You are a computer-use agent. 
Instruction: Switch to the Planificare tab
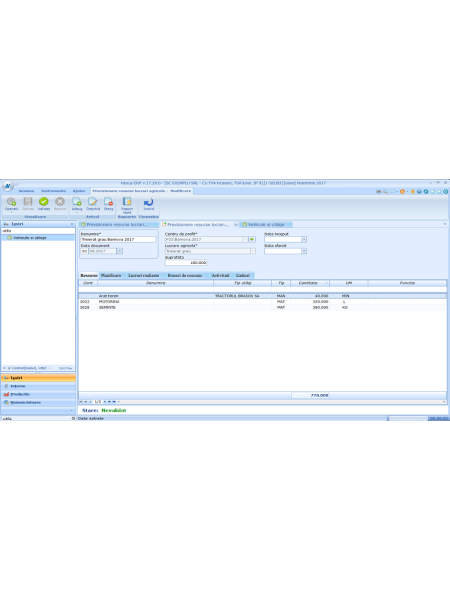tap(111, 276)
